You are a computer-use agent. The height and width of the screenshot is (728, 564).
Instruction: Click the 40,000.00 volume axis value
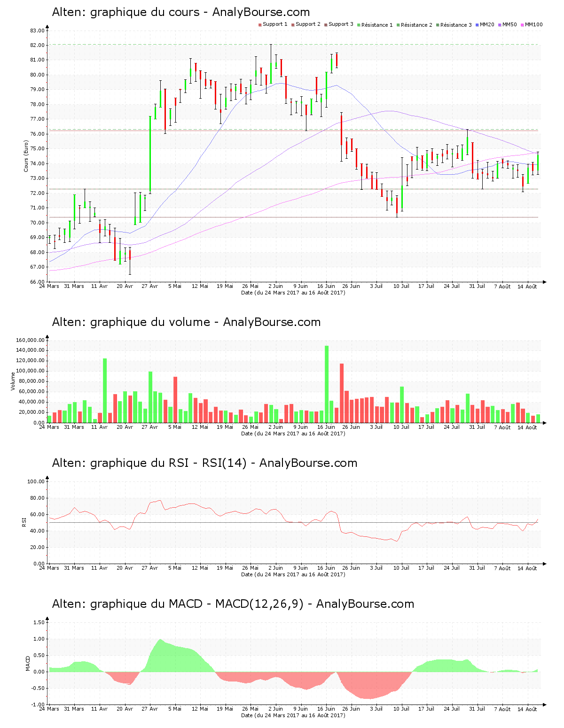click(x=32, y=402)
